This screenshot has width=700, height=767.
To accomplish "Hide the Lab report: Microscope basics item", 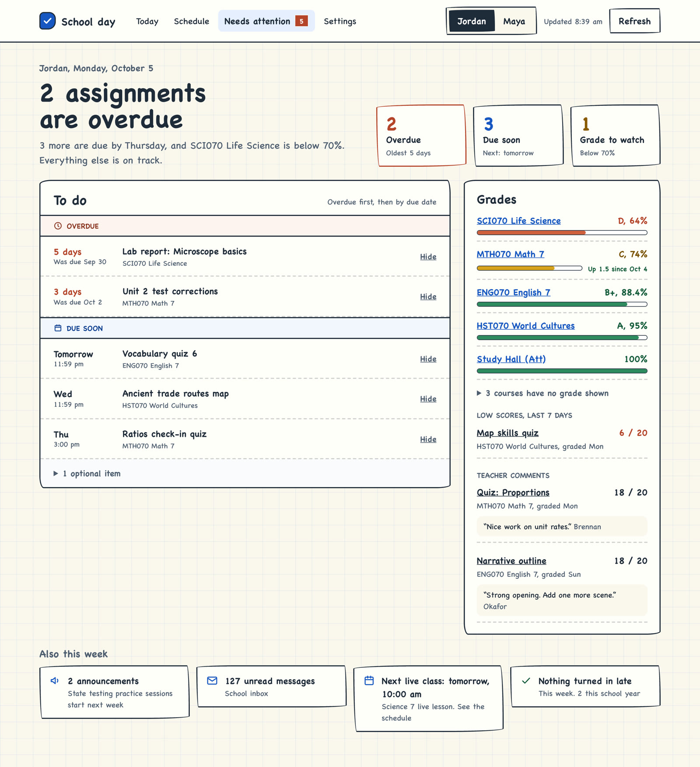I will (428, 257).
